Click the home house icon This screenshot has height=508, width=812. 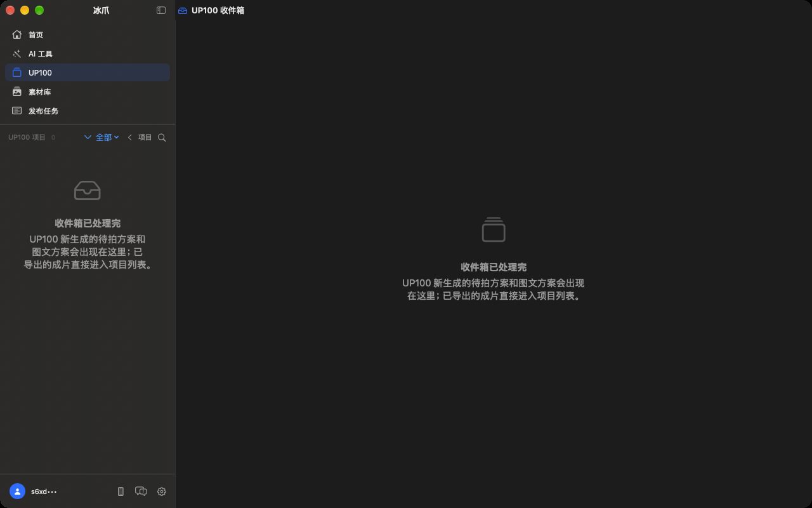coord(17,34)
